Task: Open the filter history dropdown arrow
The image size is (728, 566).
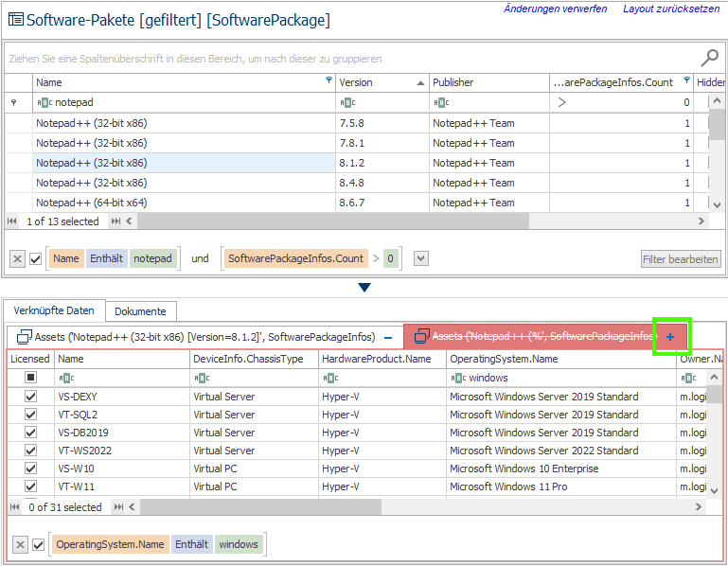Action: point(421,258)
